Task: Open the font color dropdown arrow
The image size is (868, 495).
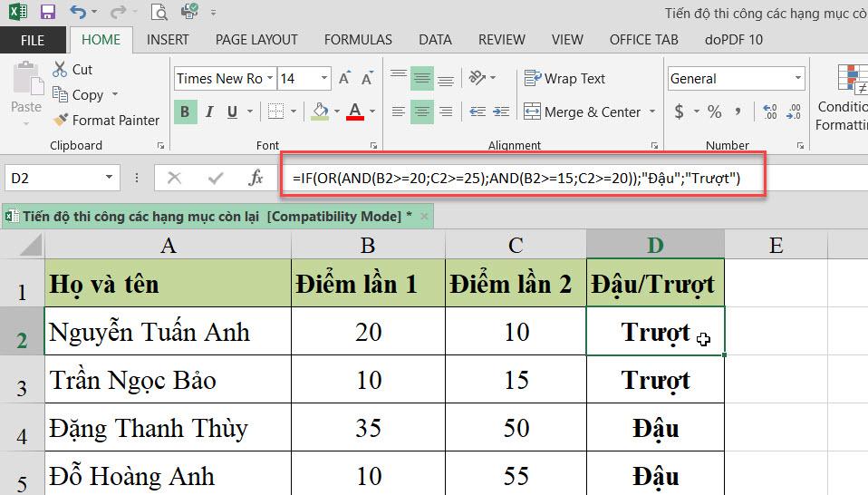Action: click(x=372, y=112)
